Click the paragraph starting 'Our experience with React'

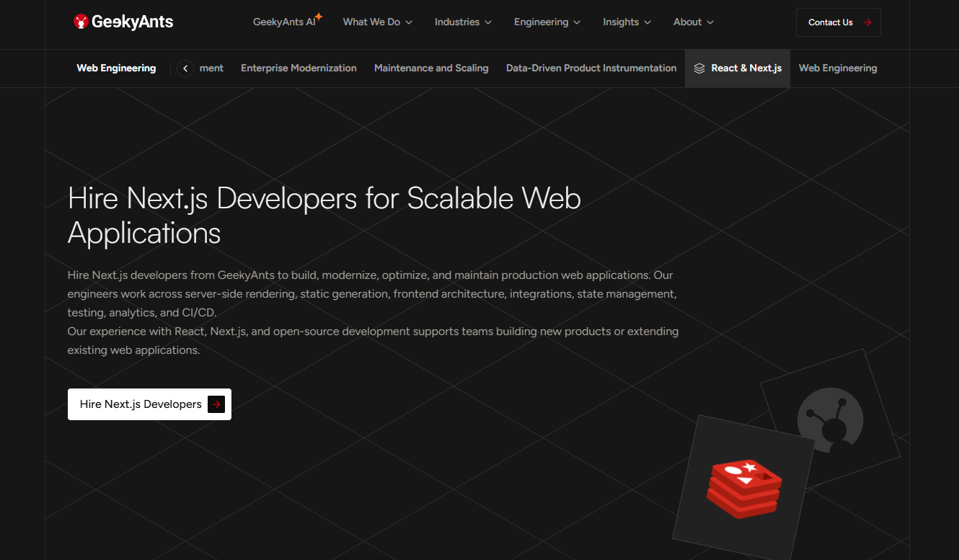[x=373, y=341]
